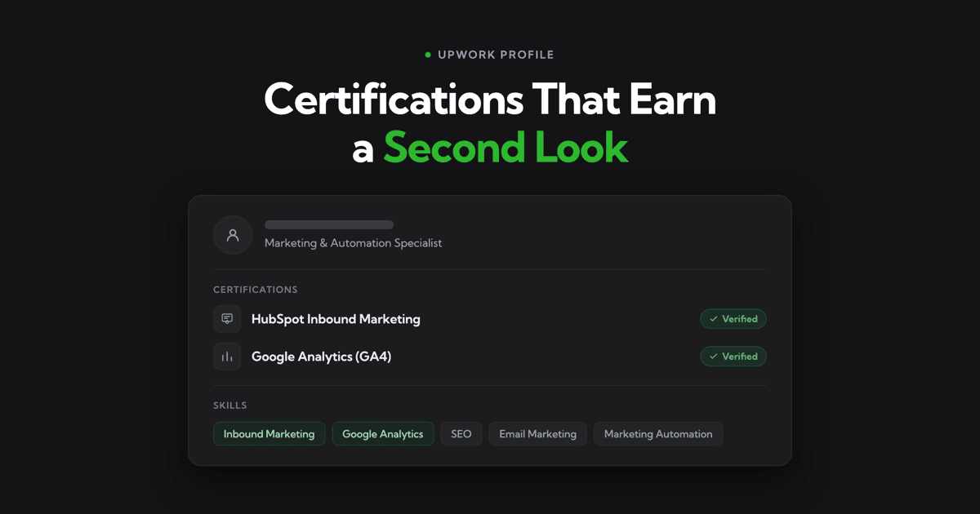Image resolution: width=980 pixels, height=514 pixels.
Task: Click the grey placeholder name bar
Action: pyautogui.click(x=329, y=224)
